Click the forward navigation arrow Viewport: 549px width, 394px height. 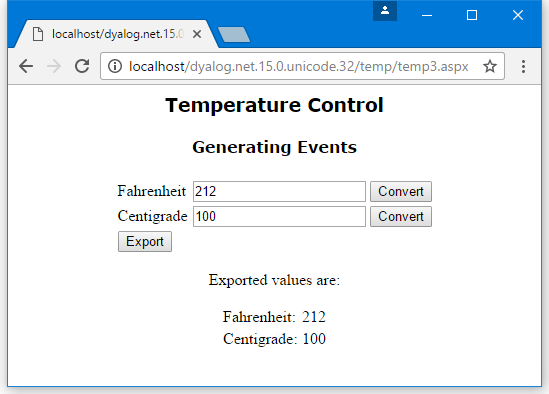(54, 66)
